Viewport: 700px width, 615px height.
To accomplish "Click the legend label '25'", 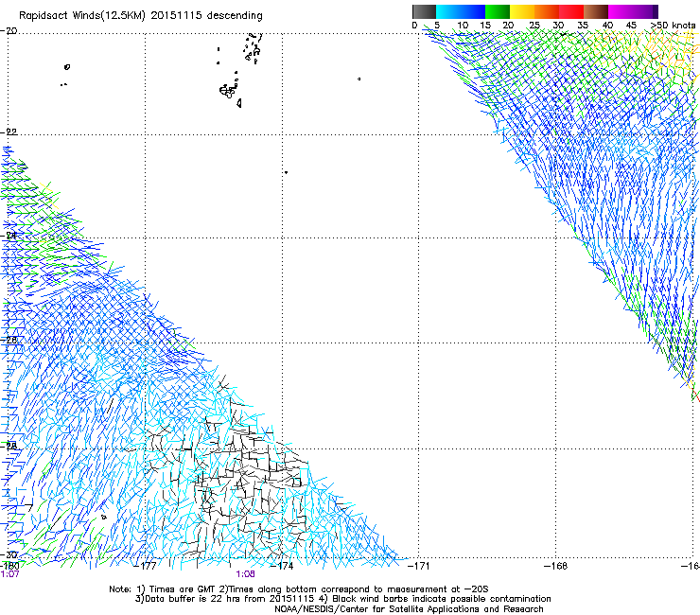I will point(534,26).
